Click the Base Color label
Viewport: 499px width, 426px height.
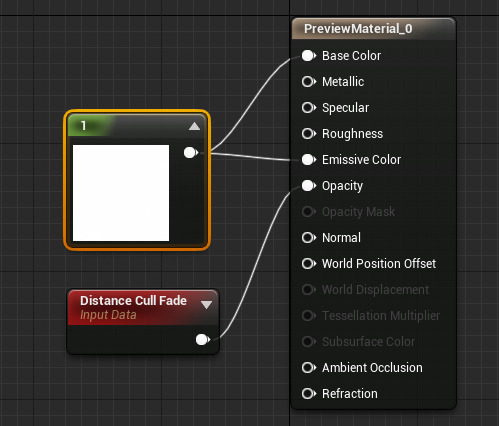coord(351,56)
